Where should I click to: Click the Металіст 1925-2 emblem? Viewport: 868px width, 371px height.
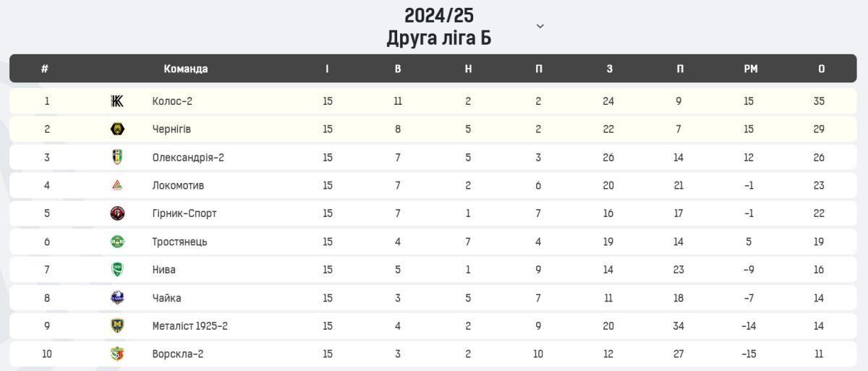click(117, 326)
